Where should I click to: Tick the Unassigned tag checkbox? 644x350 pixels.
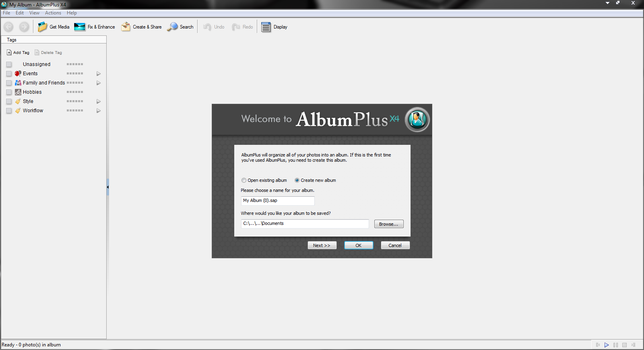[x=9, y=64]
